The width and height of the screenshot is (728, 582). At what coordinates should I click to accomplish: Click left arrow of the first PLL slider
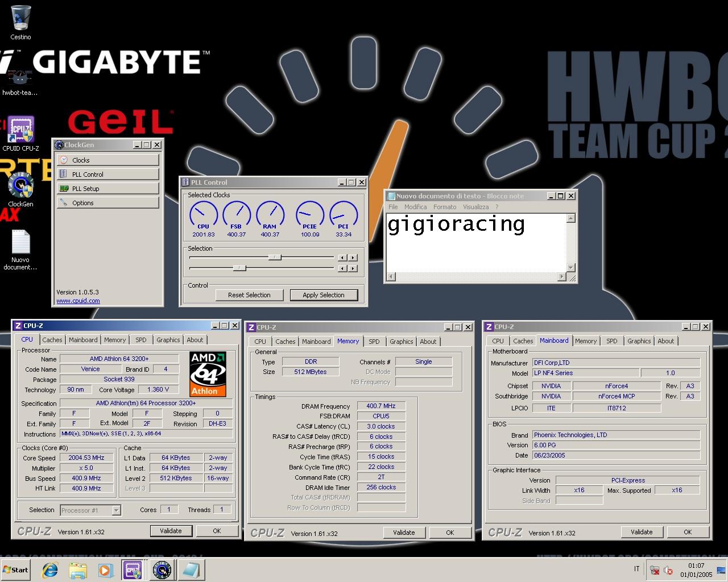point(342,257)
